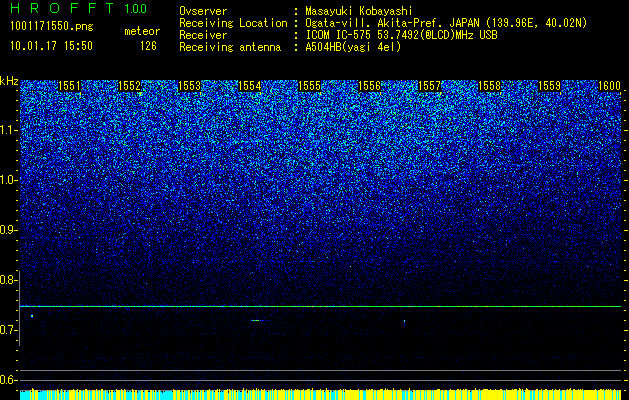Click the Receiving antenna label
The image size is (629, 400).
coord(230,47)
